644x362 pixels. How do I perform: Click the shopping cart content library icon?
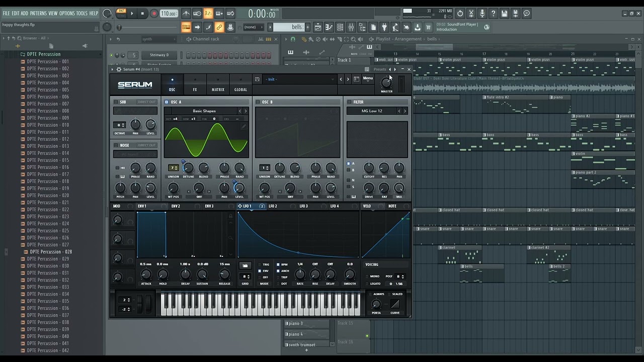(x=428, y=27)
